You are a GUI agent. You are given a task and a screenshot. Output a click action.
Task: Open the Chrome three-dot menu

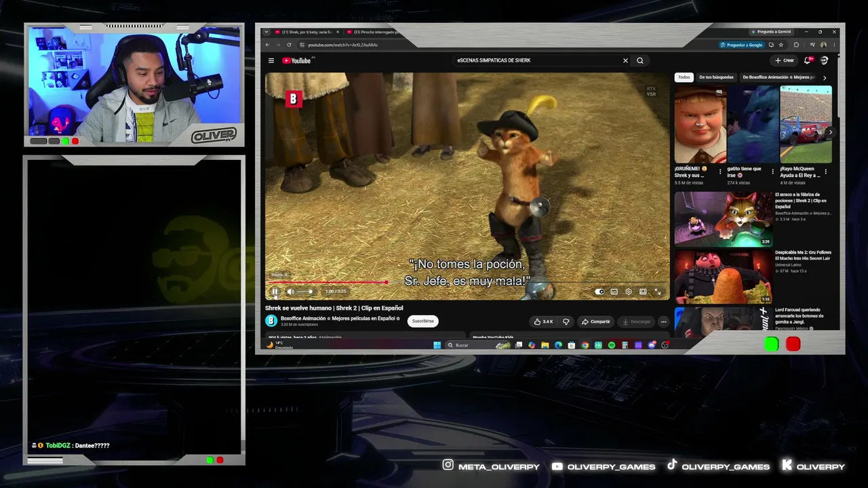coord(835,45)
